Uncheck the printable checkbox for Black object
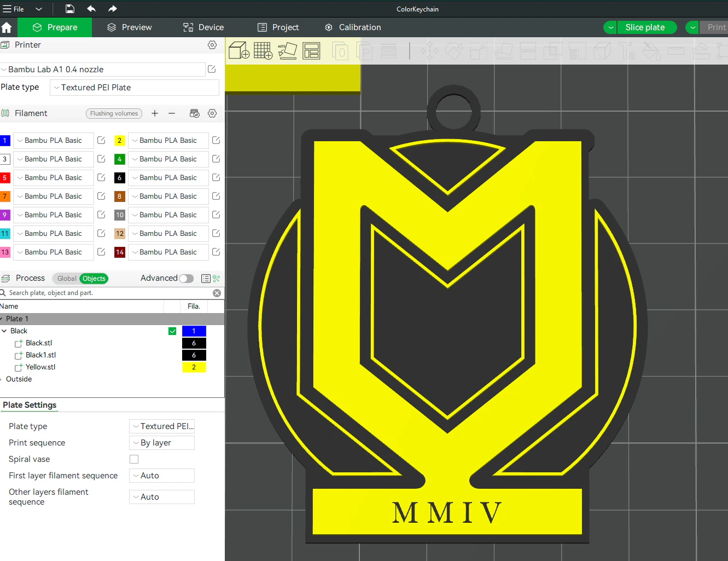Image resolution: width=728 pixels, height=561 pixels. (x=172, y=331)
